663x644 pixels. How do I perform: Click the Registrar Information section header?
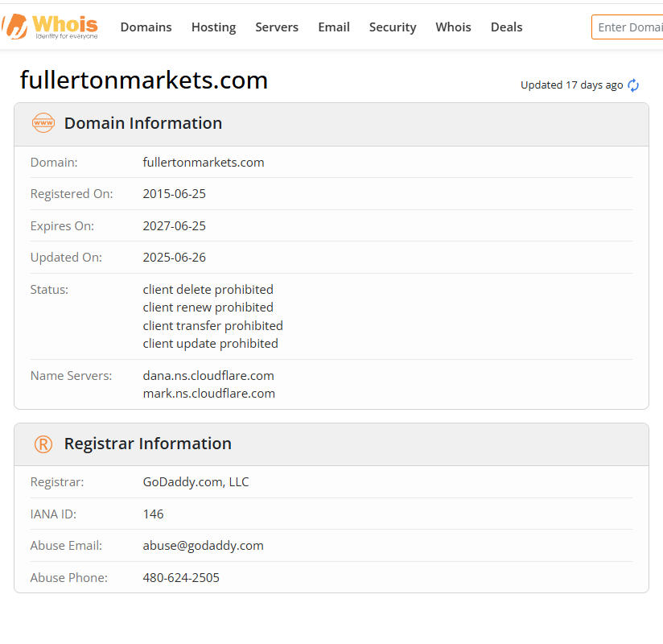point(148,444)
